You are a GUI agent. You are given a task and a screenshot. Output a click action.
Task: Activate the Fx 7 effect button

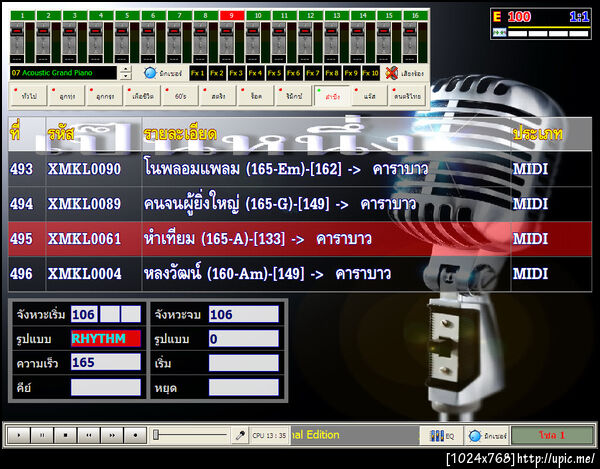(313, 73)
